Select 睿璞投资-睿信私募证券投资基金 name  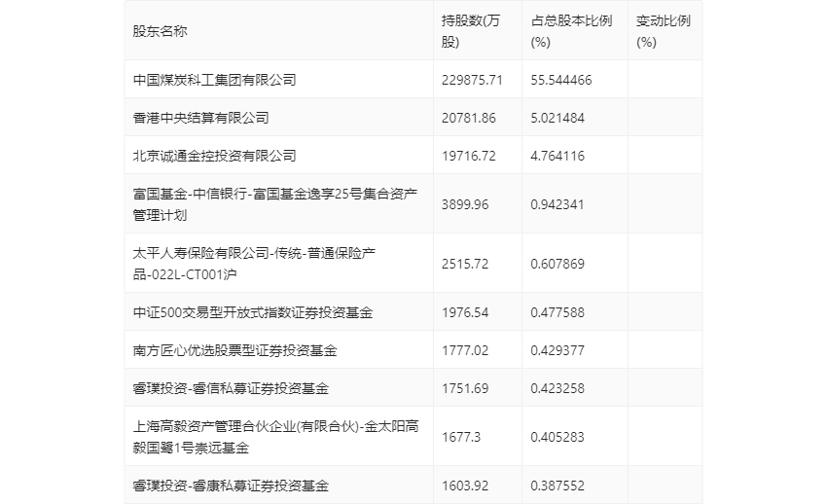point(231,388)
